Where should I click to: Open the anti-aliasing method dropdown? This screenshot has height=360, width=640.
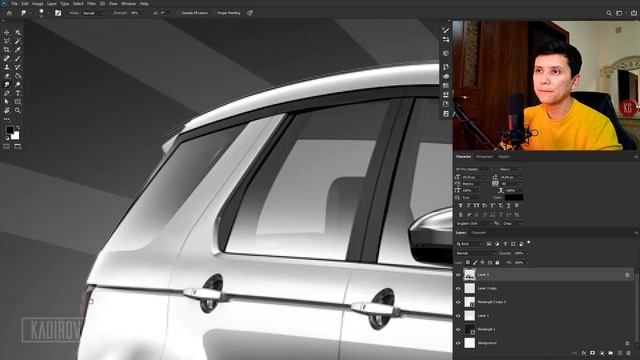coord(513,224)
